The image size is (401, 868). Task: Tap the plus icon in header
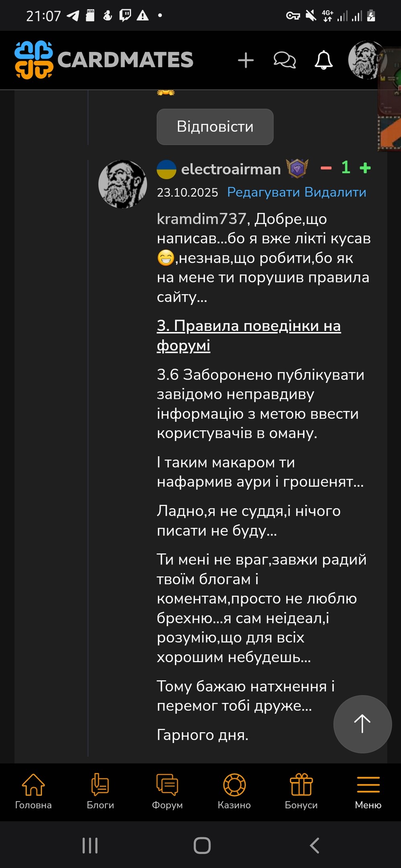coord(245,60)
